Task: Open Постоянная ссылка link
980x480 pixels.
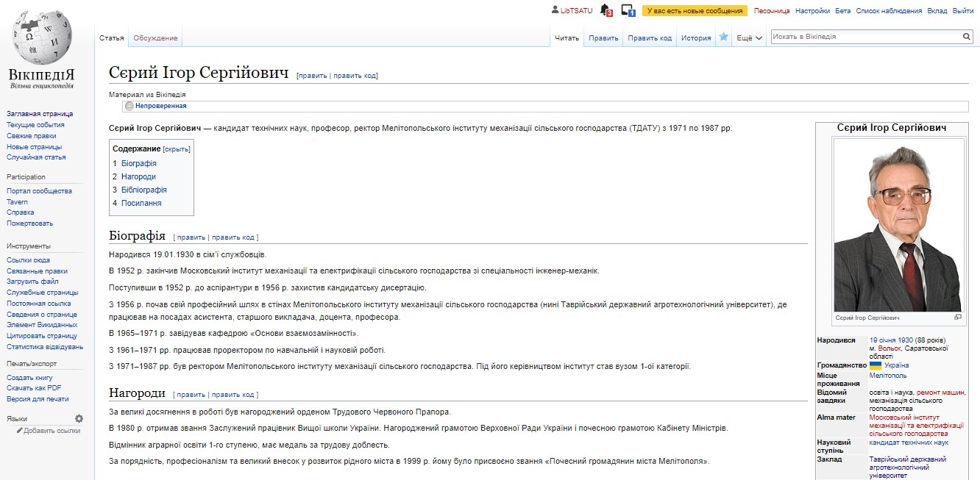Action: pyautogui.click(x=39, y=304)
